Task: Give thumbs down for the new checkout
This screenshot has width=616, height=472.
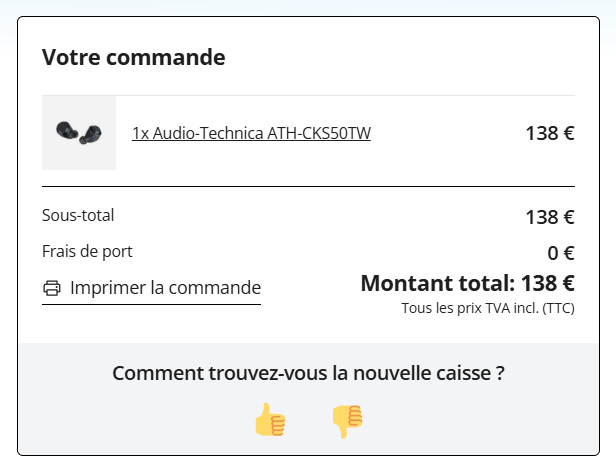Action: pyautogui.click(x=347, y=421)
